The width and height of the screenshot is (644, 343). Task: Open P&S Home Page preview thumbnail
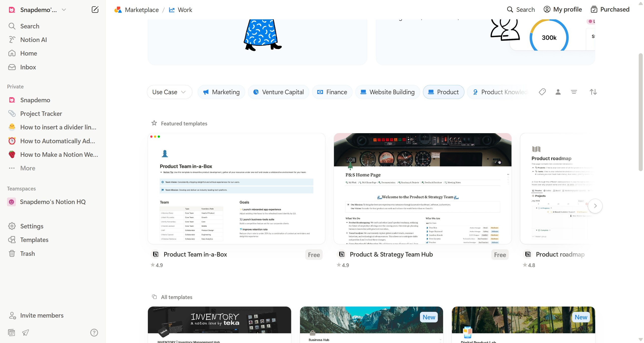point(422,188)
